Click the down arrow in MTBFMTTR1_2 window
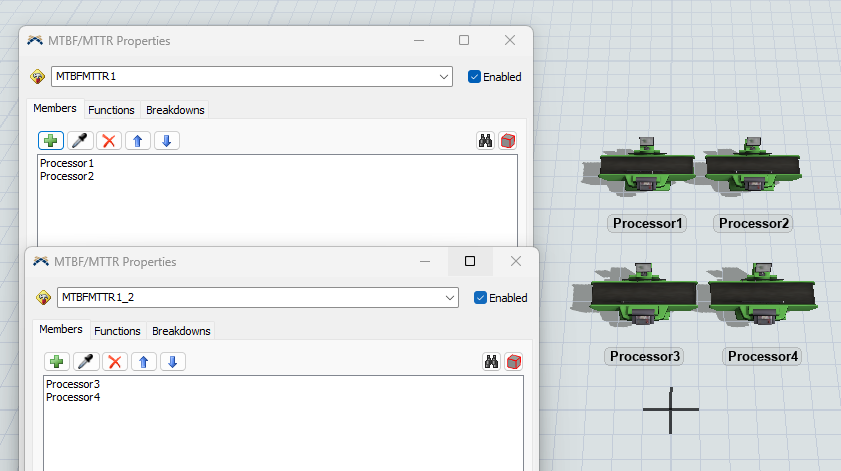Image resolution: width=841 pixels, height=471 pixels. tap(173, 362)
